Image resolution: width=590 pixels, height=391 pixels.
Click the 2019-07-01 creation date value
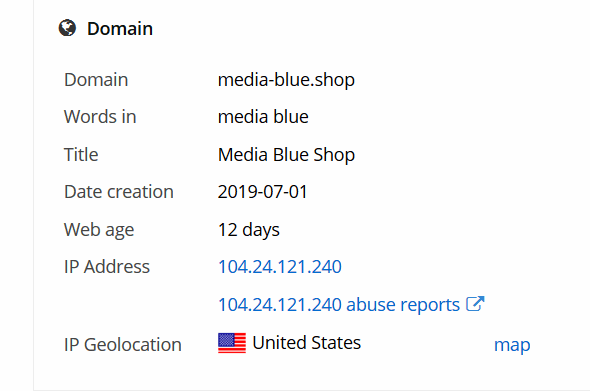263,192
